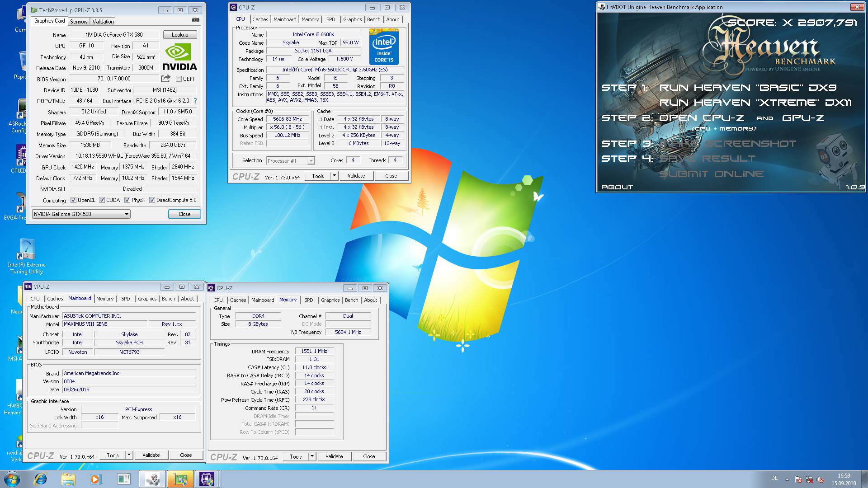Toggle the DirectCompute 5.0 checkbox
Viewport: 868px width, 488px height.
[x=152, y=200]
